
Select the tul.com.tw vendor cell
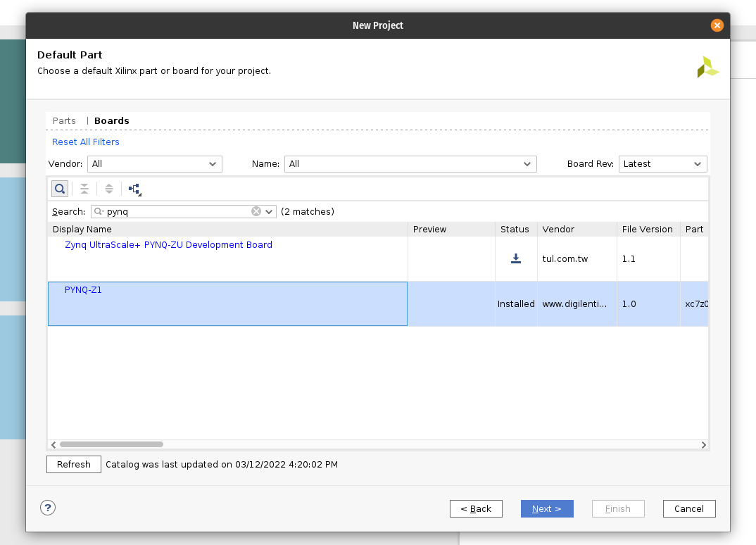point(577,259)
